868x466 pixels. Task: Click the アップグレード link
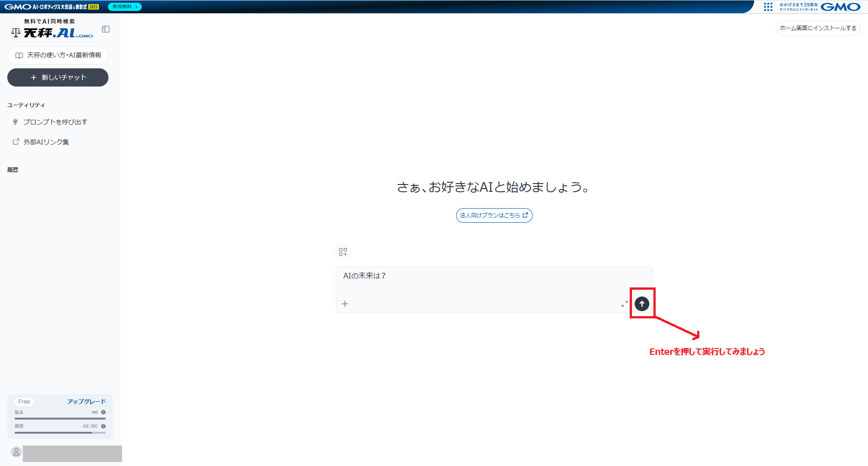pos(87,401)
